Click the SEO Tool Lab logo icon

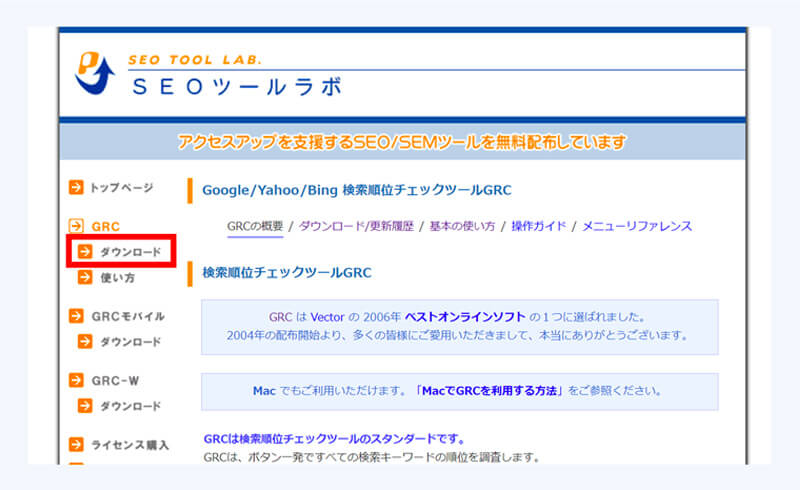(95, 73)
